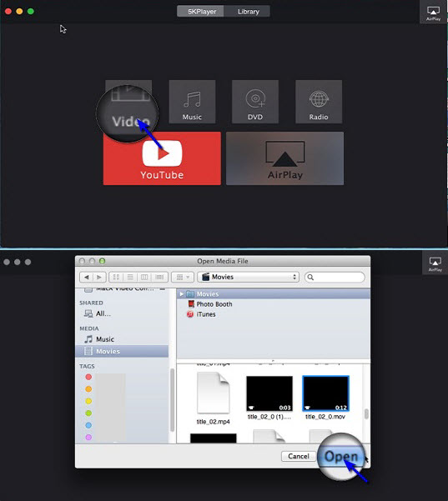
Task: Click the green tag
Action: (x=88, y=413)
